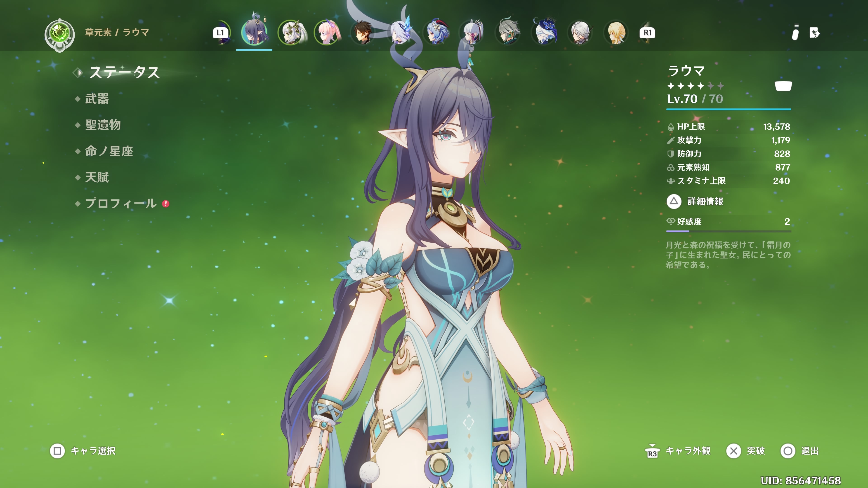This screenshot has height=488, width=868.
Task: Click the 退出 exit label
Action: coord(810,451)
